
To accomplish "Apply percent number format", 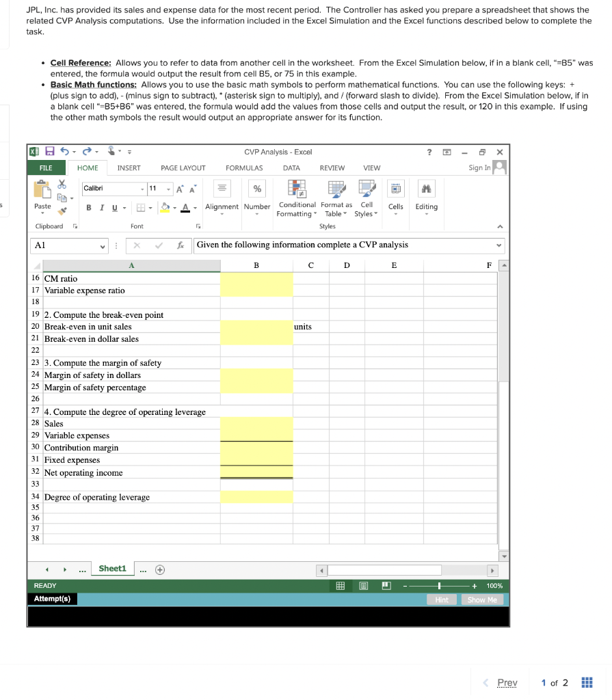I will 257,187.
